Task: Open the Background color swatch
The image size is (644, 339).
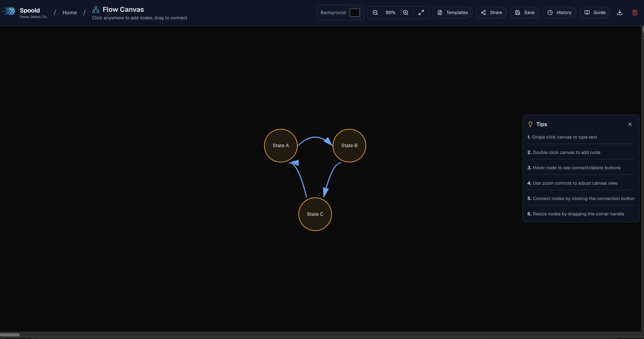Action: (354, 13)
